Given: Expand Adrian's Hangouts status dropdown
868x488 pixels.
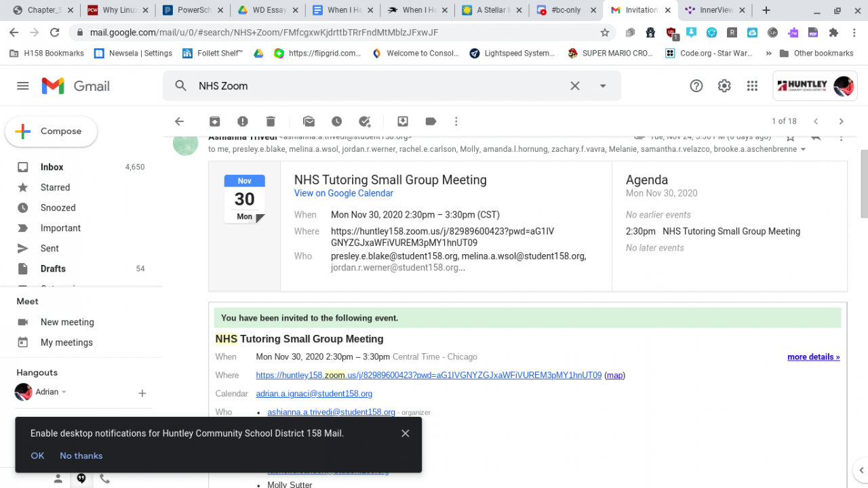Looking at the screenshot, I should coord(64,392).
